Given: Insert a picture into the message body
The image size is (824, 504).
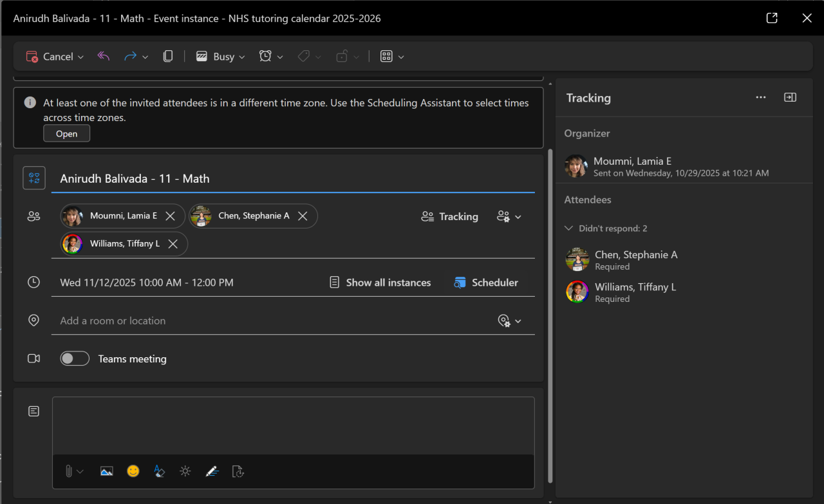Looking at the screenshot, I should click(x=107, y=471).
